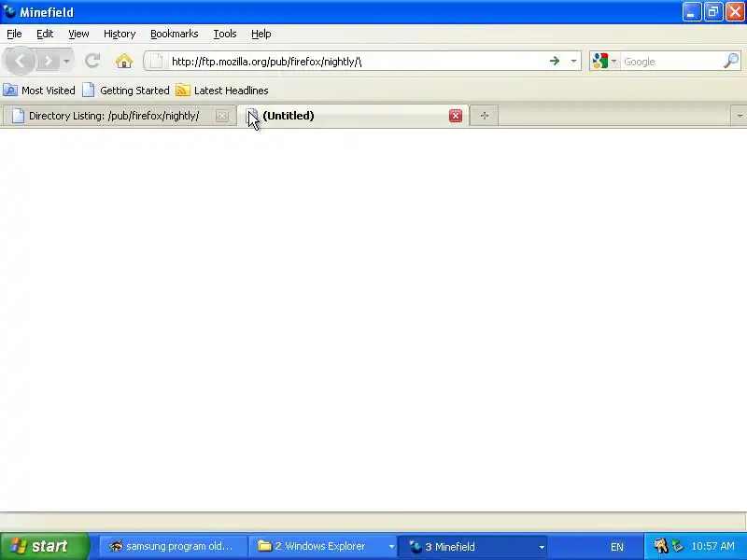Open the Help menu

[261, 34]
